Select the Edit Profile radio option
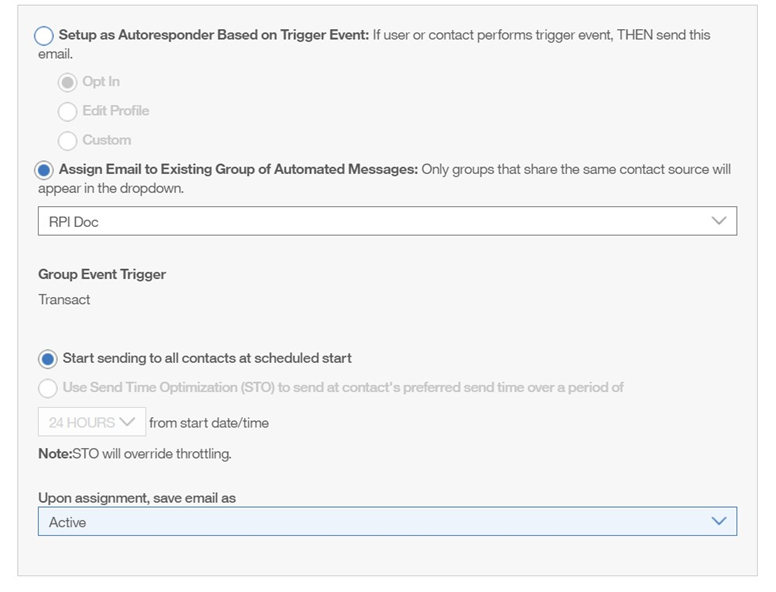The width and height of the screenshot is (776, 592). [x=68, y=111]
